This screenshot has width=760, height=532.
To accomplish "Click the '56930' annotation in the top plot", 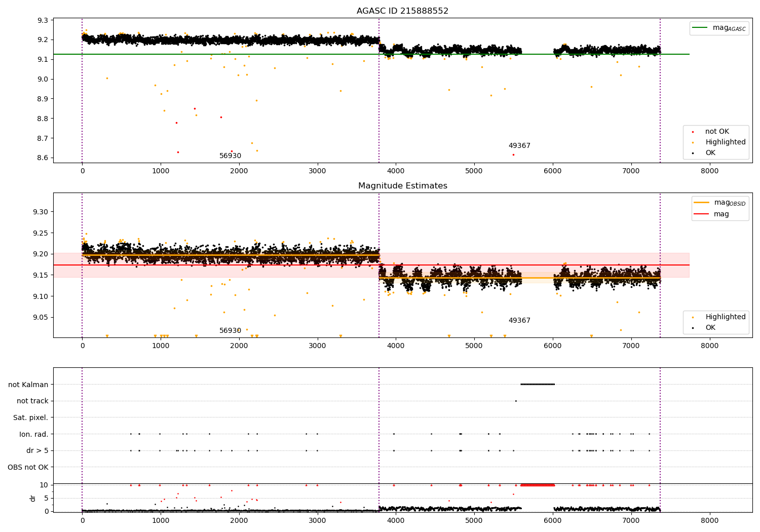I will (x=230, y=156).
